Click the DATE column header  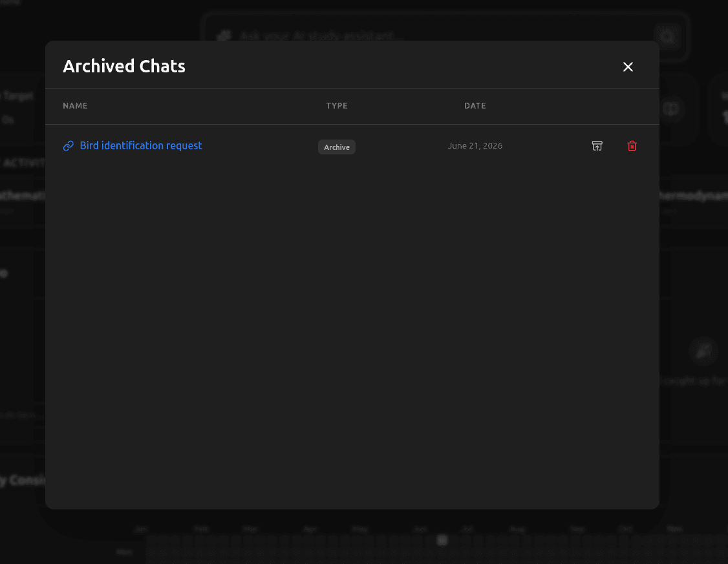coord(475,106)
